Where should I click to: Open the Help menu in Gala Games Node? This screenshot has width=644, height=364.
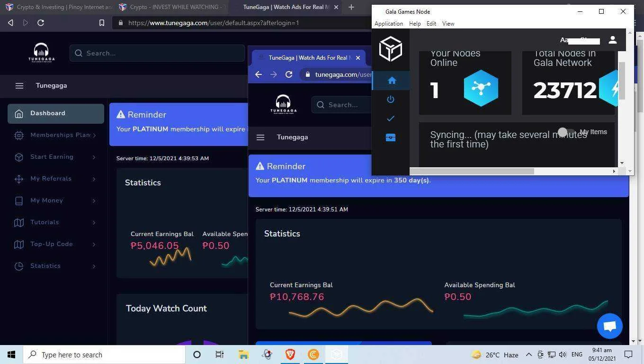[x=415, y=24]
